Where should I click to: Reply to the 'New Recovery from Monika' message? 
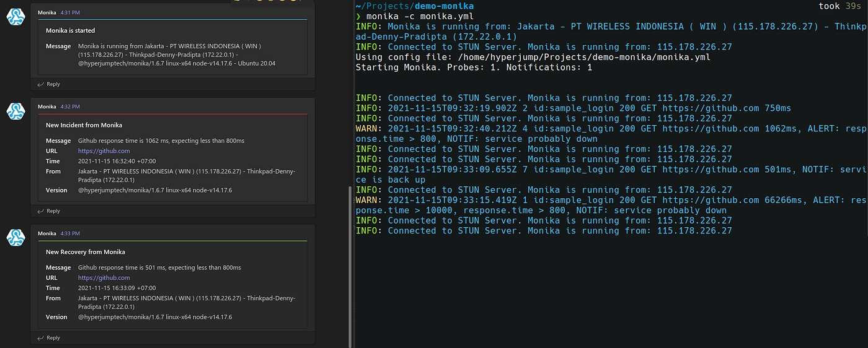tap(48, 338)
